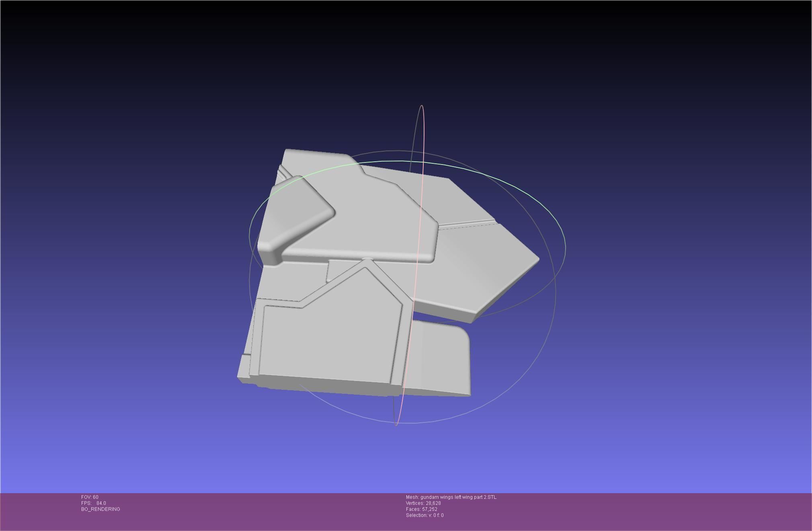812x531 pixels.
Task: Click the Selection: v: 0 f: 0 text
Action: tap(425, 515)
